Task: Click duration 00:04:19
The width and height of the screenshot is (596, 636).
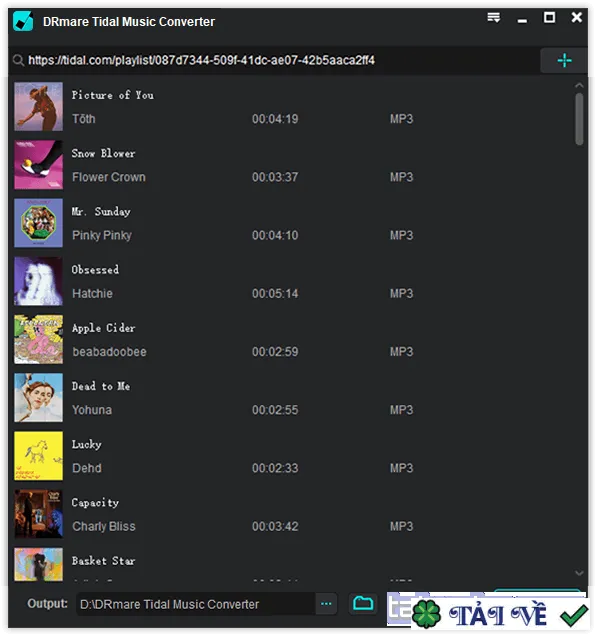Action: [x=275, y=119]
